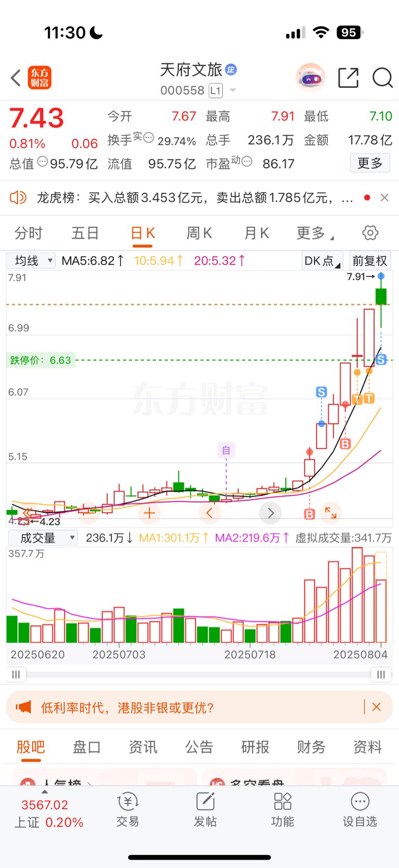The image size is (399, 868).
Task: Tap the 更多 quote details button
Action: pos(370,163)
